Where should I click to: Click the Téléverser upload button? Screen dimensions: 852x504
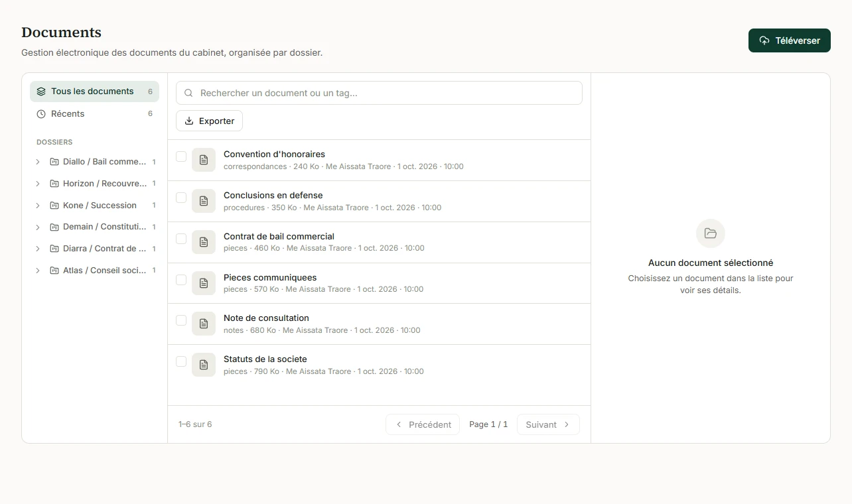tap(790, 40)
